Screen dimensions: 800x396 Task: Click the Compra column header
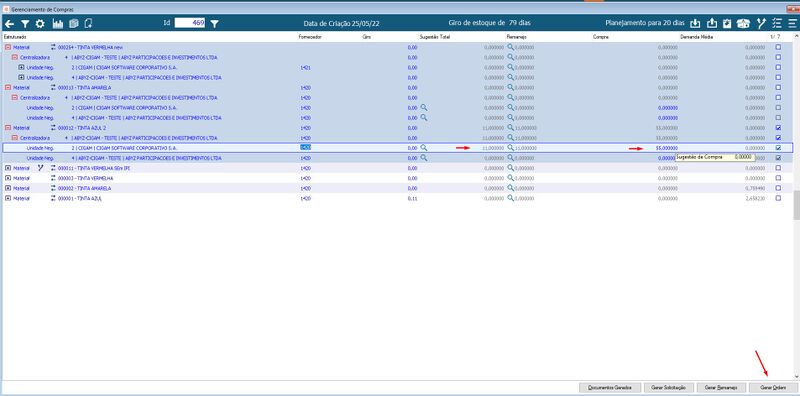coord(600,37)
